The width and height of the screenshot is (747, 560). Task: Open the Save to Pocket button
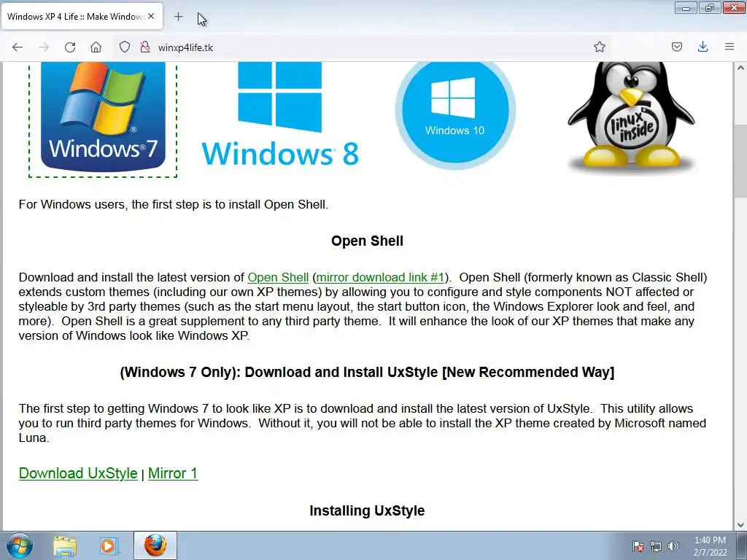tap(677, 47)
